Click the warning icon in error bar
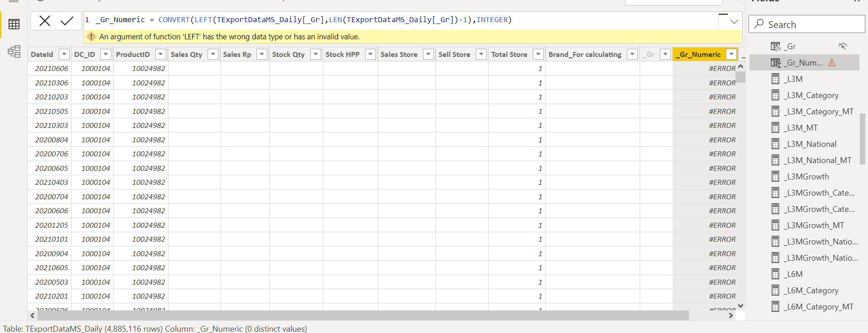This screenshot has height=333, width=868. coord(91,37)
